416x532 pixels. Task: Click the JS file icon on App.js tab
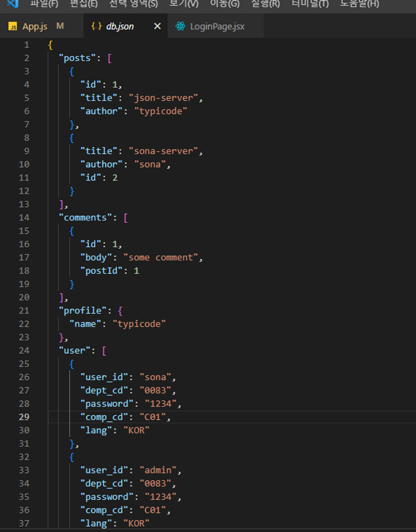tap(13, 26)
